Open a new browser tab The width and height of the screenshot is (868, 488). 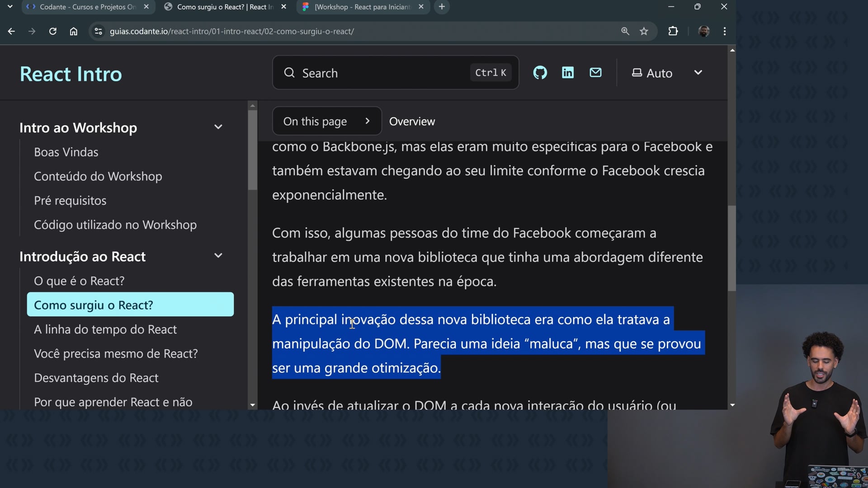[x=442, y=7]
